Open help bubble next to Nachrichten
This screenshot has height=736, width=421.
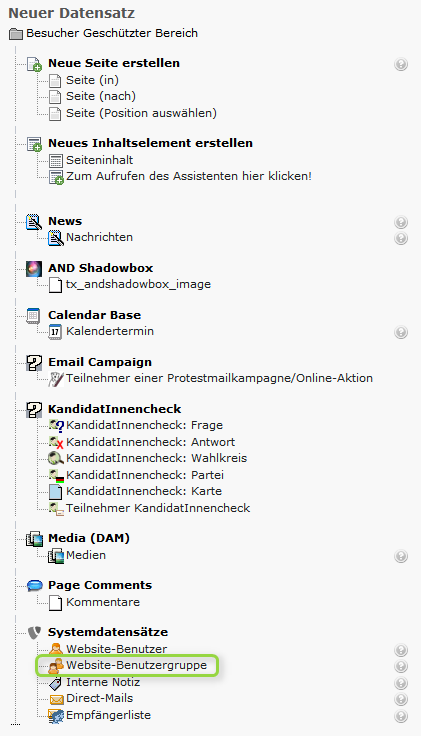pos(401,238)
